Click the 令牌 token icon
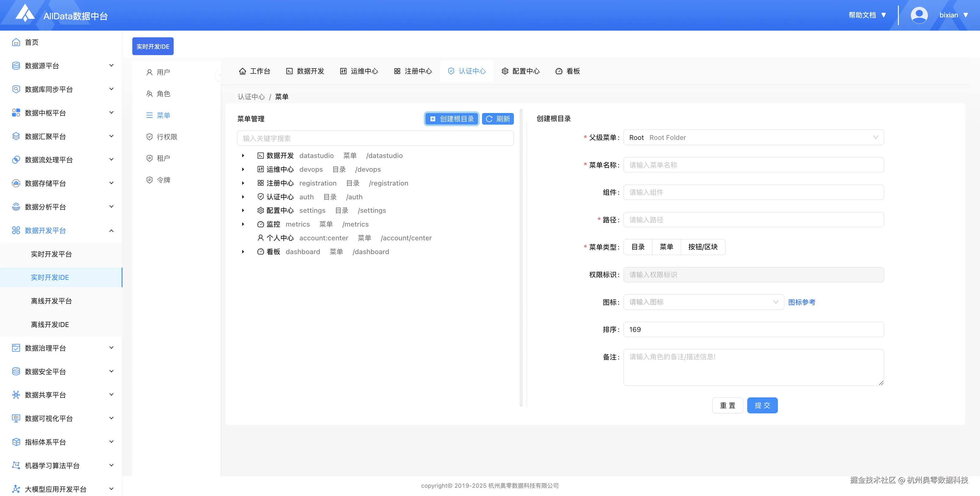The image size is (980, 496). coord(149,179)
